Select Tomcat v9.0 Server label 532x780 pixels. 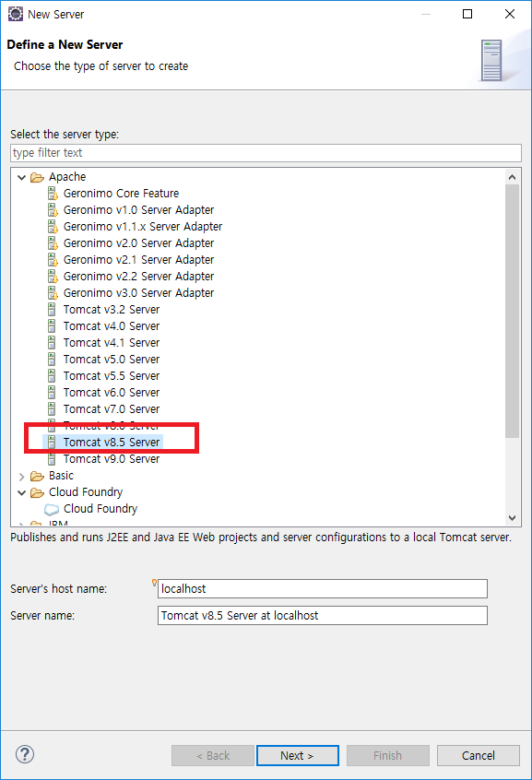tap(112, 458)
